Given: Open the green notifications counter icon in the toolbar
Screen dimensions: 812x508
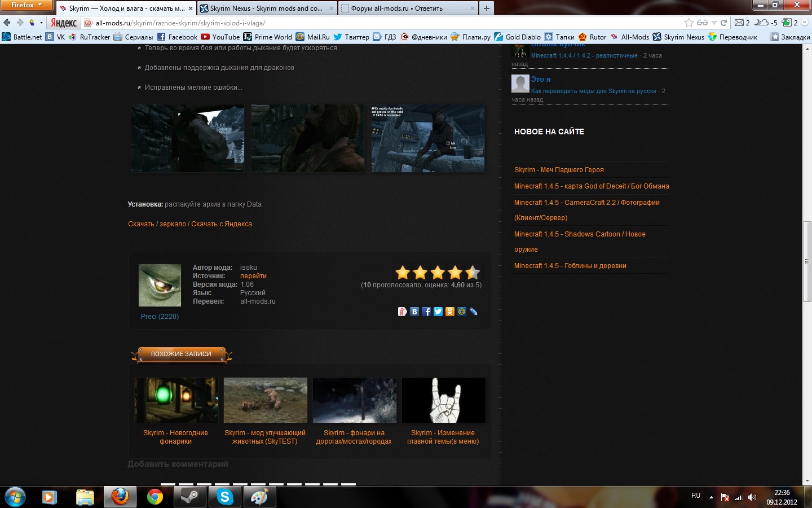Looking at the screenshot, I should pos(789,23).
